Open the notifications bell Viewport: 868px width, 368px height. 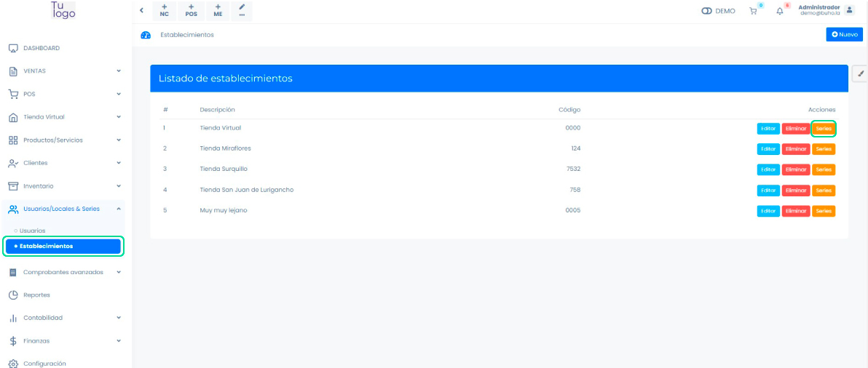coord(780,11)
